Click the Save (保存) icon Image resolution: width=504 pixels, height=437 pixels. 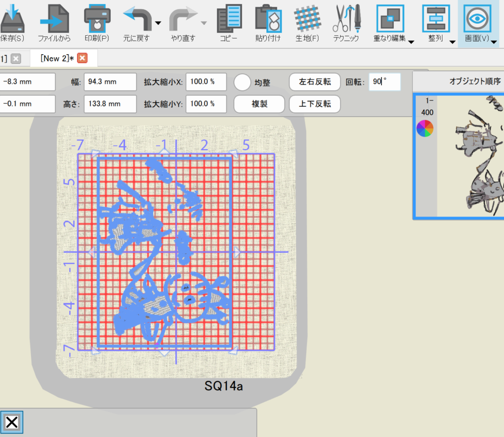pyautogui.click(x=12, y=19)
